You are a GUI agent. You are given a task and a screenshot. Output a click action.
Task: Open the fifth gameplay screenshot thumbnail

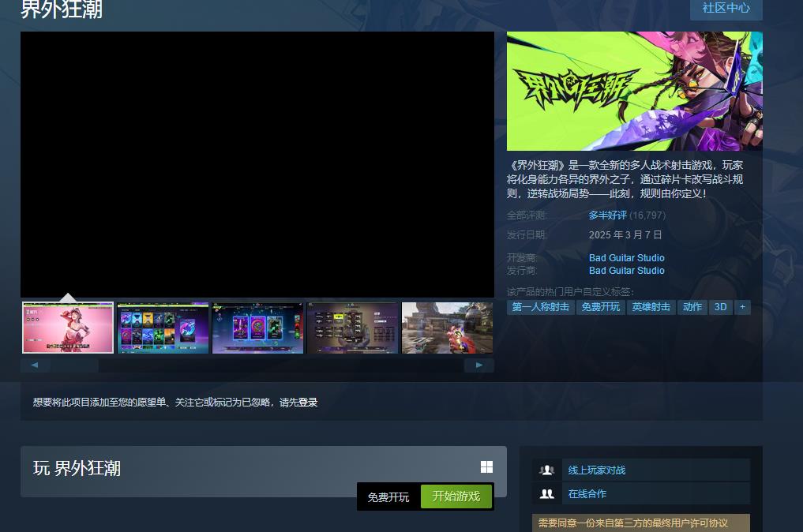pos(447,328)
